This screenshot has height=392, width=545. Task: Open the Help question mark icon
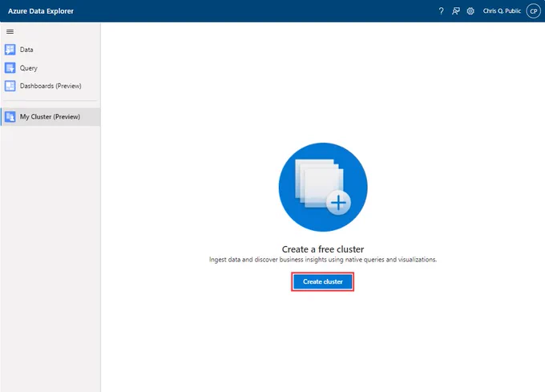pyautogui.click(x=441, y=11)
